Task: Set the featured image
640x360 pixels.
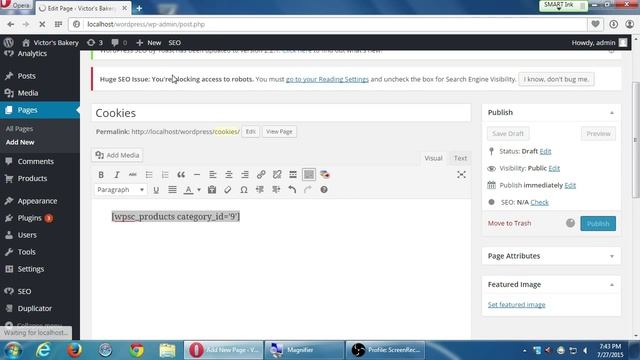Action: [516, 305]
